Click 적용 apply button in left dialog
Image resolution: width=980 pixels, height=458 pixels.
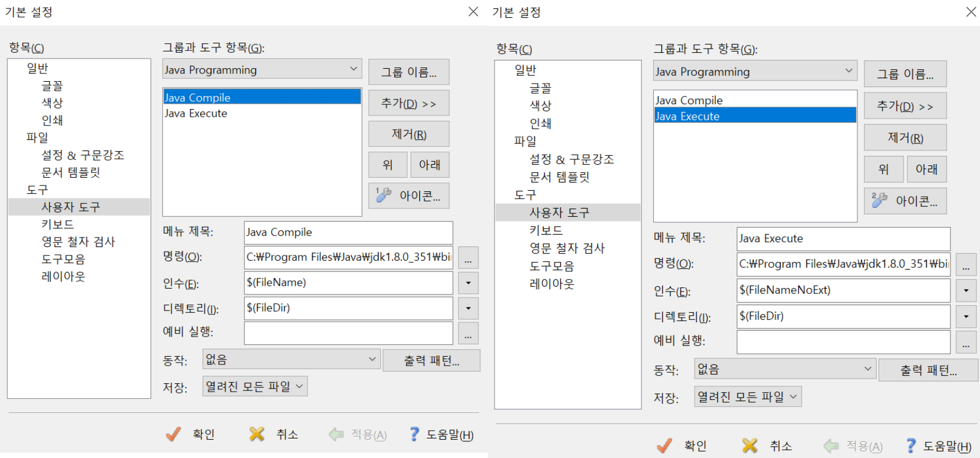[358, 435]
